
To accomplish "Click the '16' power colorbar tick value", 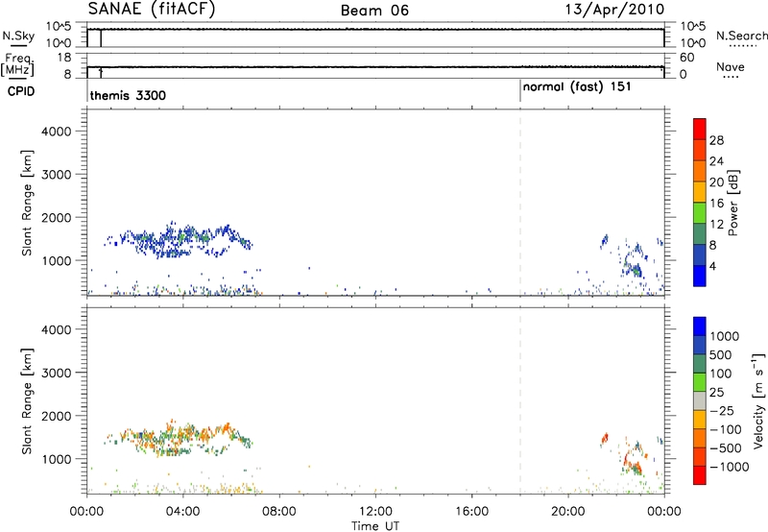I will pos(716,204).
